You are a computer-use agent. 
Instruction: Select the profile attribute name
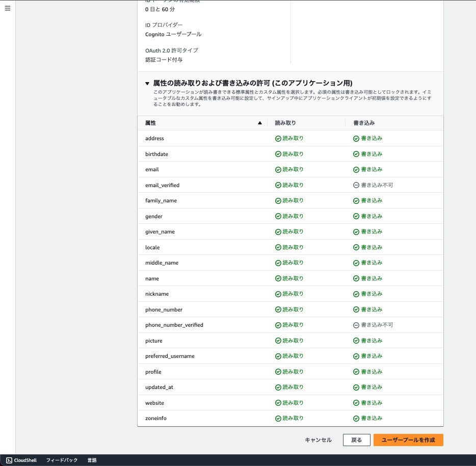[153, 372]
